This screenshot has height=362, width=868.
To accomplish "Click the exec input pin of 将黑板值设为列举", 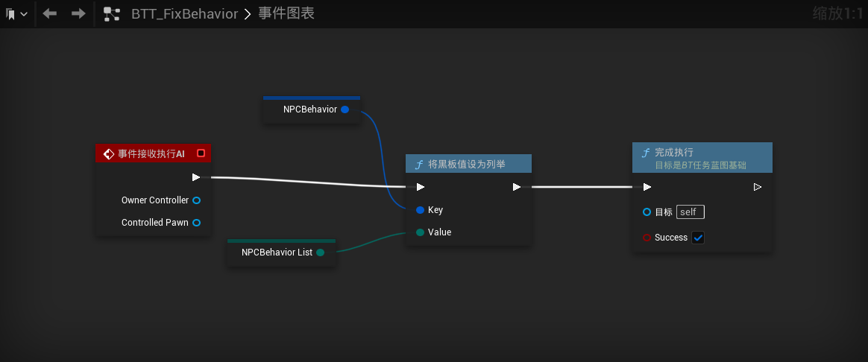I will 420,187.
